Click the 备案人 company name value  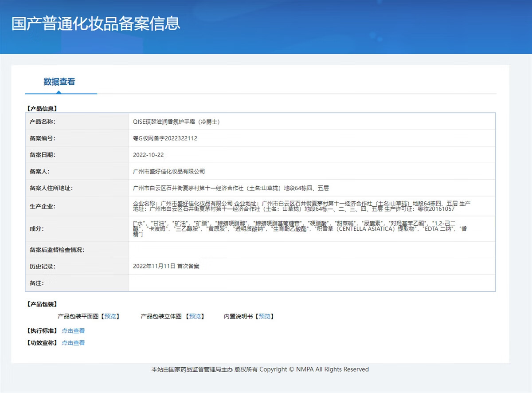click(169, 171)
